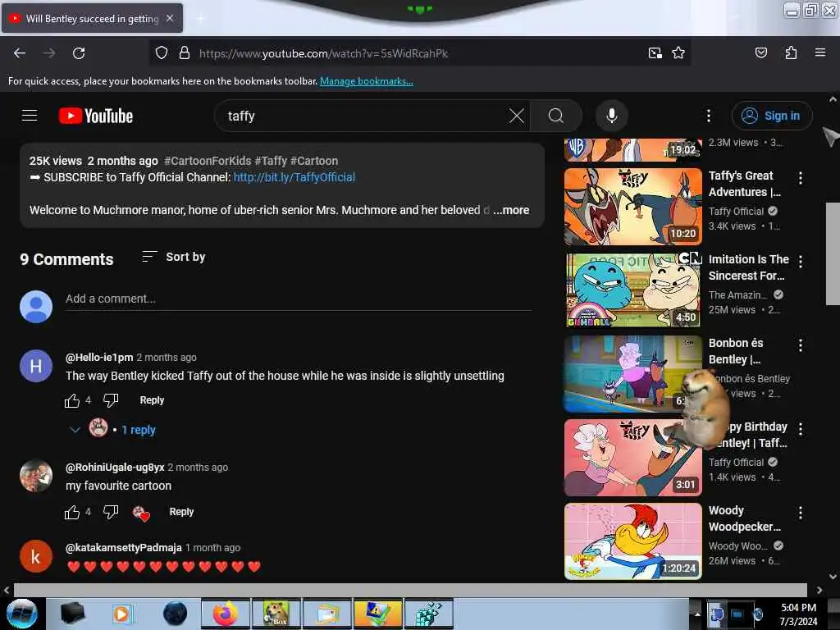Click the Sign in button

coord(771,116)
